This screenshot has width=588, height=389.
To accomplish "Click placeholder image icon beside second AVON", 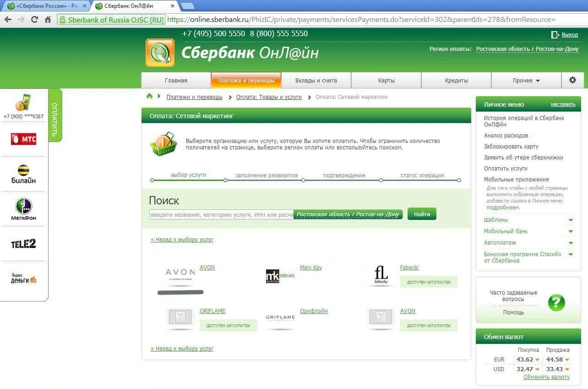I will tap(381, 317).
